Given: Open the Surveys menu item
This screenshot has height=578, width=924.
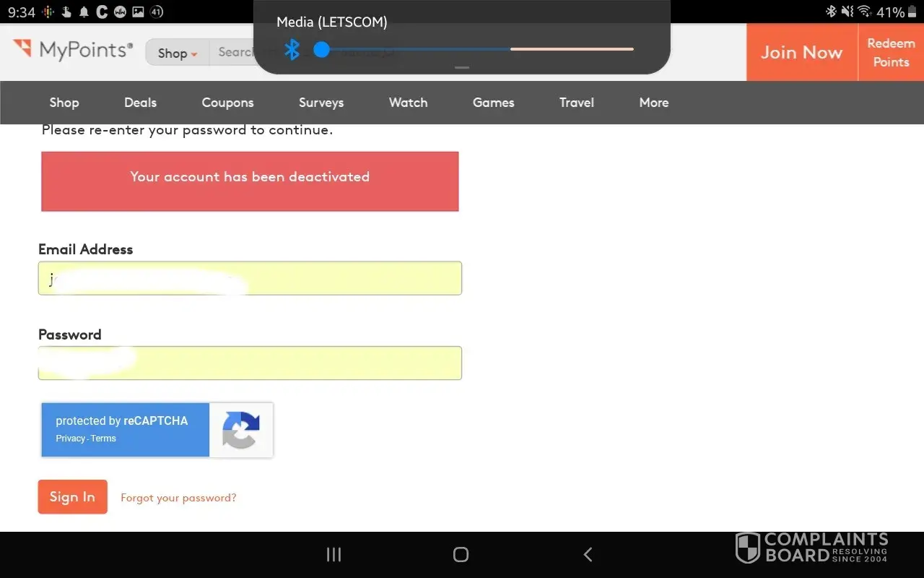Looking at the screenshot, I should (x=321, y=103).
